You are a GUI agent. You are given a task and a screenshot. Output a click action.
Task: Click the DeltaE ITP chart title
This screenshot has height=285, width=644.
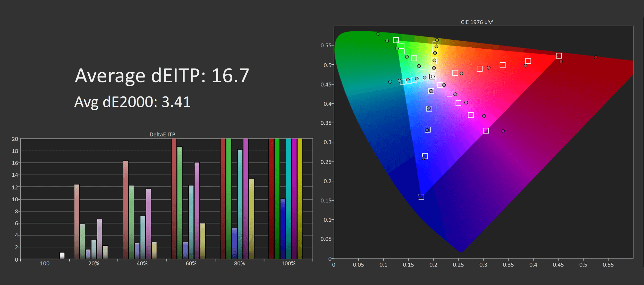(162, 134)
